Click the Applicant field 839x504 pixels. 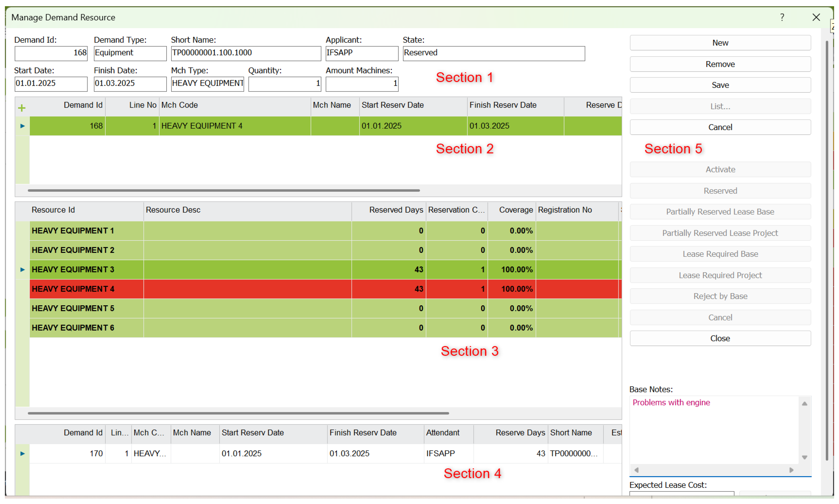(362, 53)
